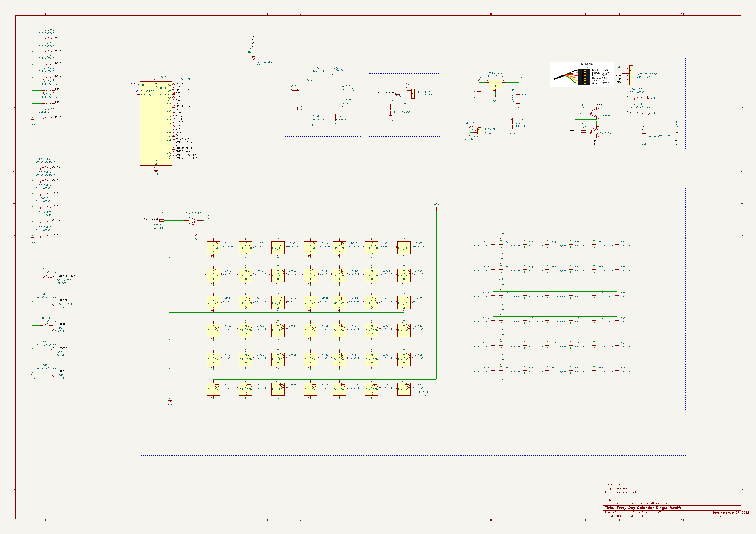Click the DAY42 WS2812B LED symbol
The height and width of the screenshot is (534, 756).
[x=404, y=389]
